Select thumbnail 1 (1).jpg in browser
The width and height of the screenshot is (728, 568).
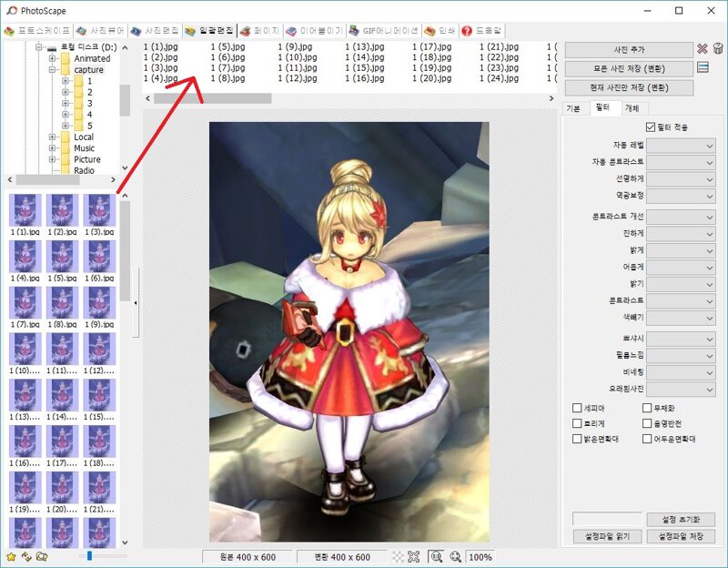click(x=25, y=215)
